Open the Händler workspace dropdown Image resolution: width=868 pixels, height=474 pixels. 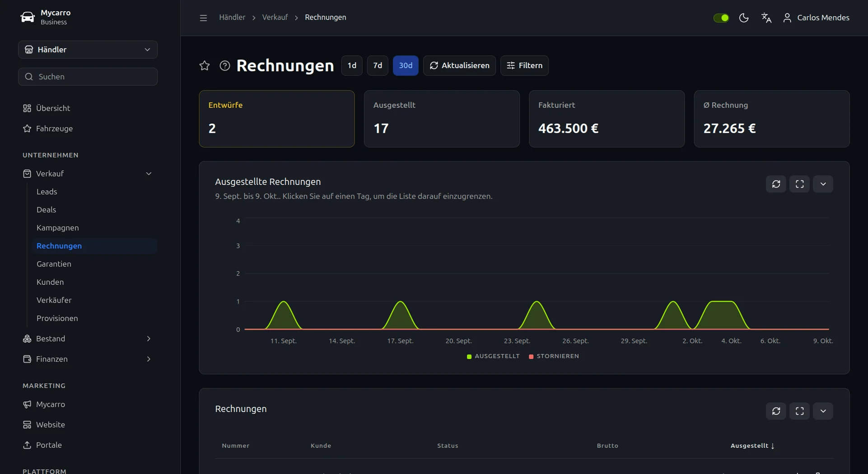pos(88,49)
